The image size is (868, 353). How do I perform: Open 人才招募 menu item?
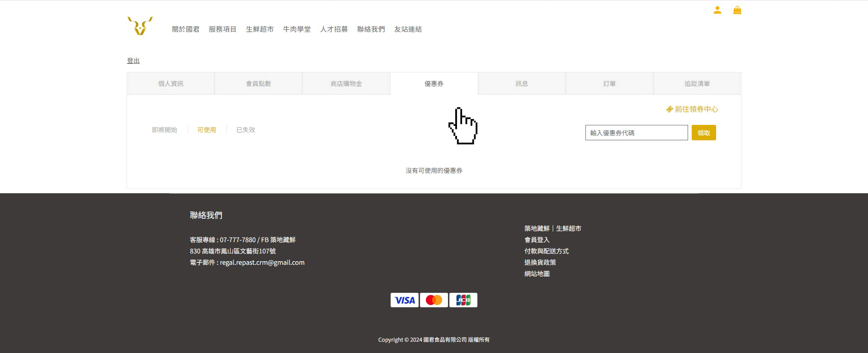[334, 29]
